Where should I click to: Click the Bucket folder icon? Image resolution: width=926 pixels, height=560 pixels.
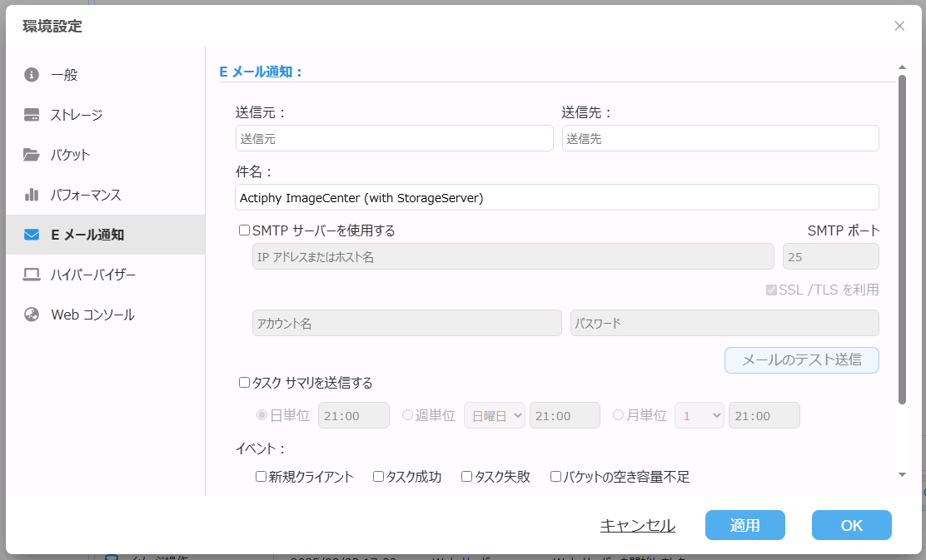pos(32,155)
